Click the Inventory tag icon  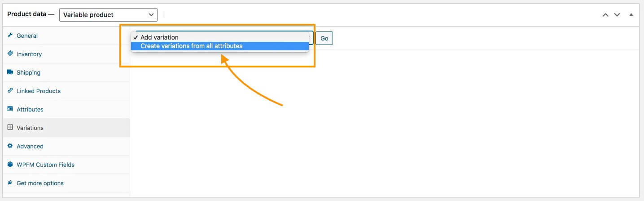tap(10, 54)
